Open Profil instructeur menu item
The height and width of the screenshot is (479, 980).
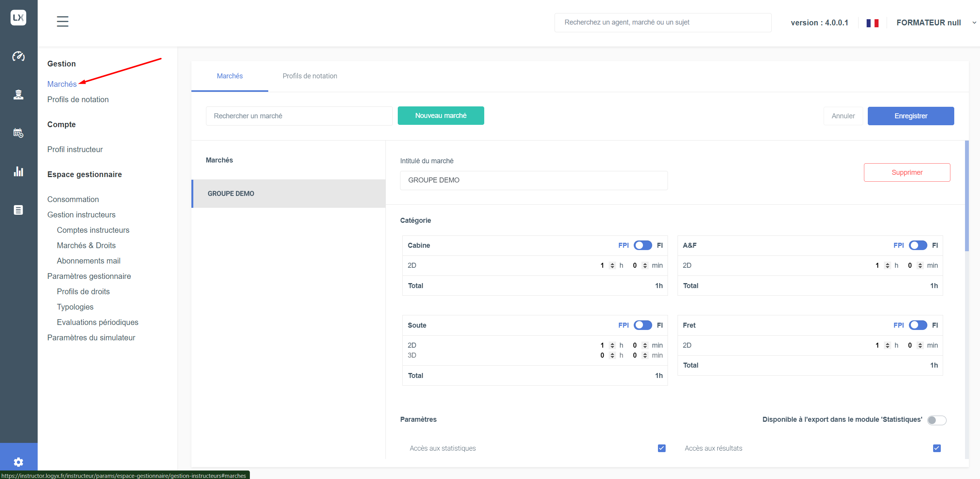coord(75,149)
